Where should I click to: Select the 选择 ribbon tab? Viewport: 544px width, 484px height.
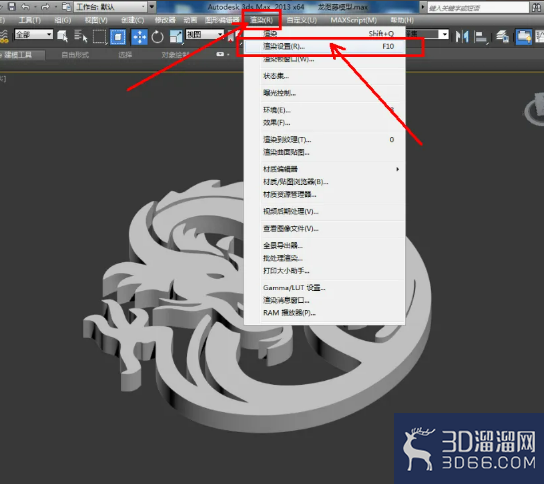point(125,55)
